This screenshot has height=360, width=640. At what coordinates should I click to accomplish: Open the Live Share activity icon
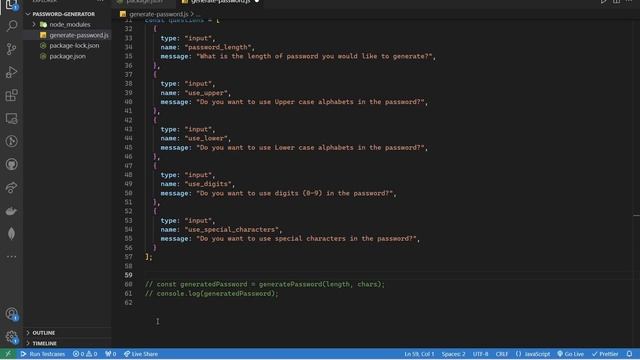pos(11,188)
